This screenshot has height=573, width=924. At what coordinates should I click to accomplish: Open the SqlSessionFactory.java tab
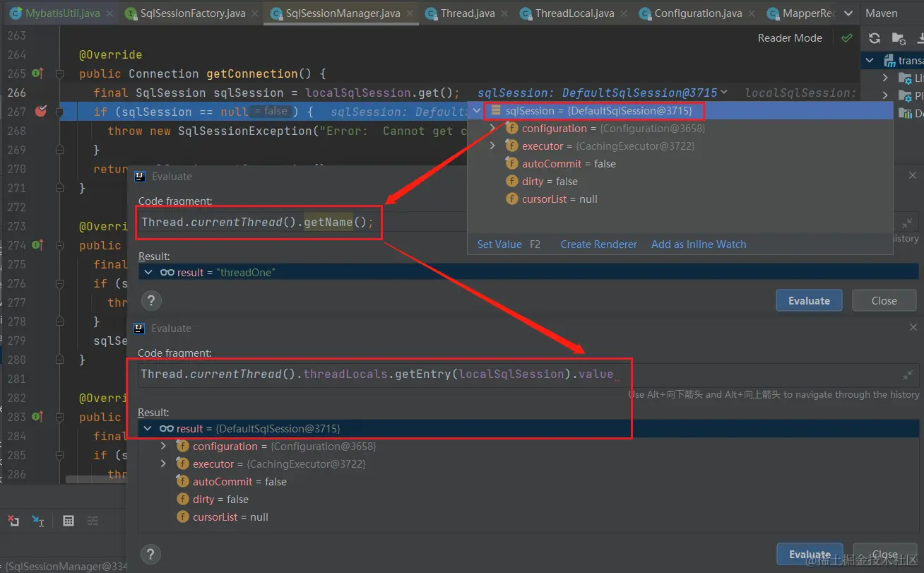click(x=192, y=13)
